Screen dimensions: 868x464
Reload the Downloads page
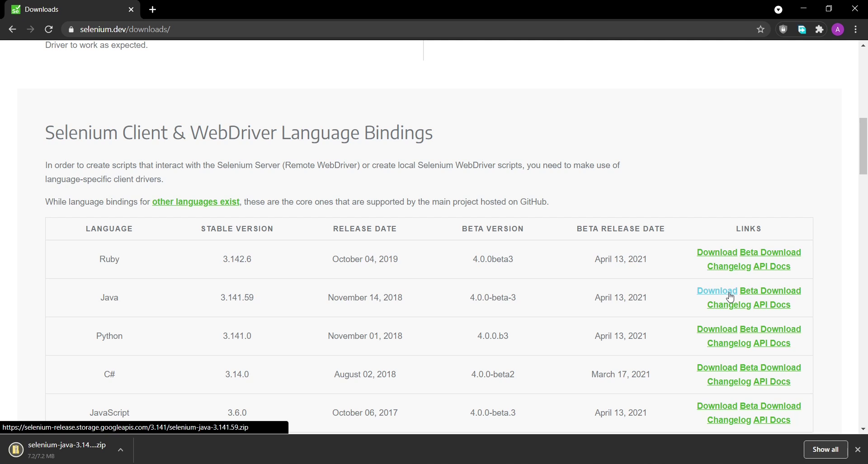coord(49,29)
